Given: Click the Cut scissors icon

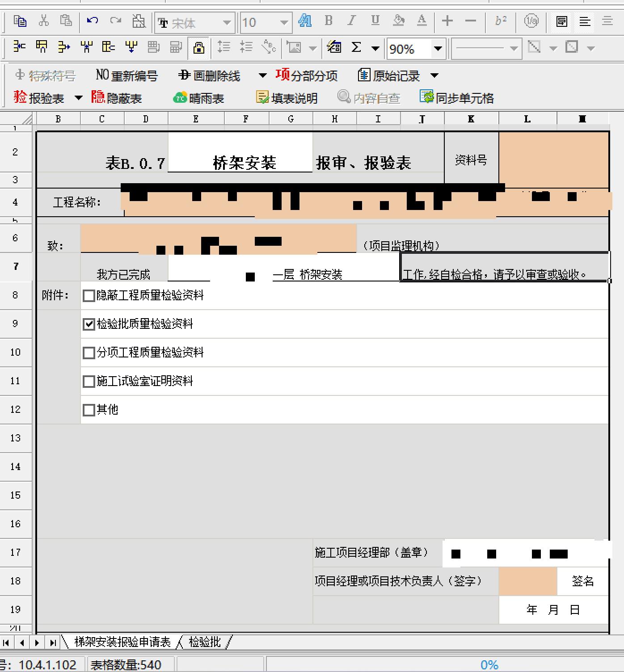Looking at the screenshot, I should [x=43, y=21].
